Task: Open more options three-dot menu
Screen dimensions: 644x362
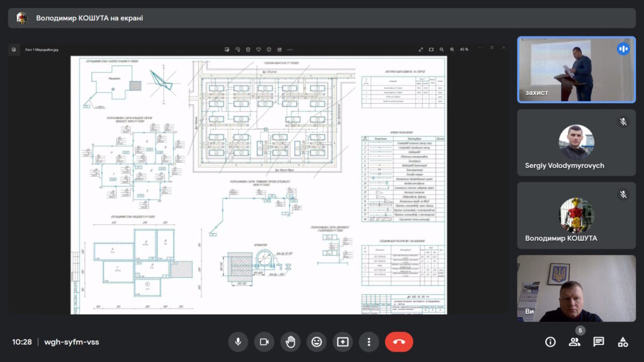Action: pos(369,342)
